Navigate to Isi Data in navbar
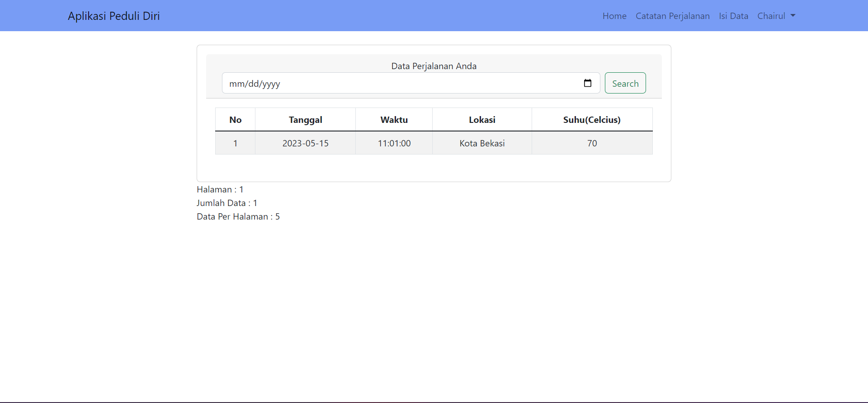868x403 pixels. tap(733, 16)
